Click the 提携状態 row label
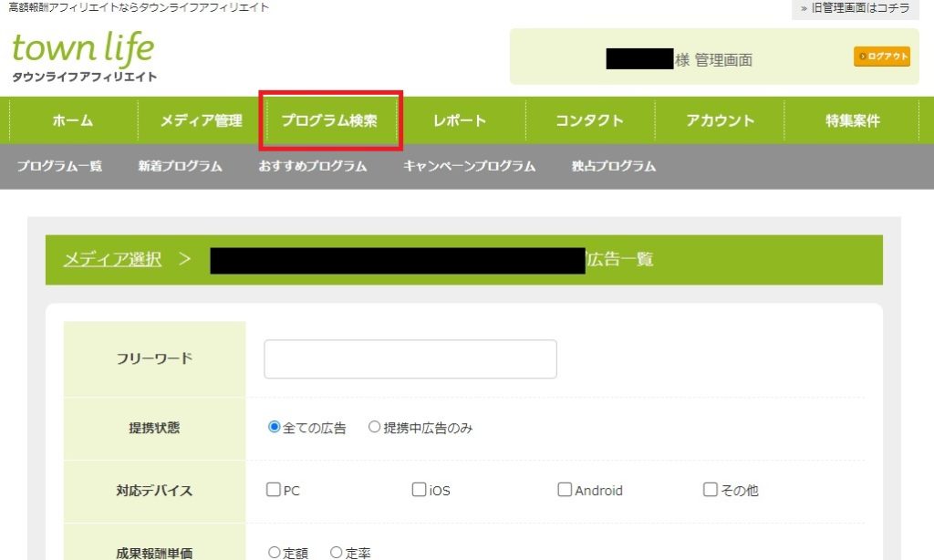934x560 pixels. 154,428
